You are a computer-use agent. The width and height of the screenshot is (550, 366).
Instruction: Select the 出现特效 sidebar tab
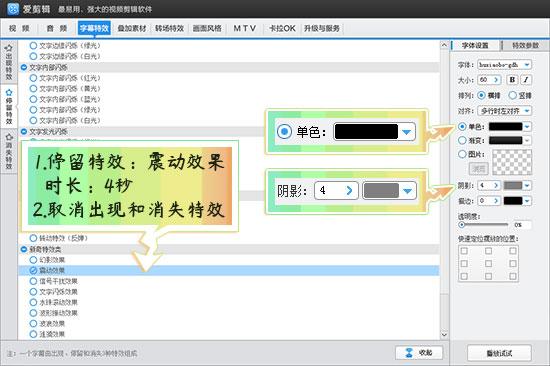point(9,62)
